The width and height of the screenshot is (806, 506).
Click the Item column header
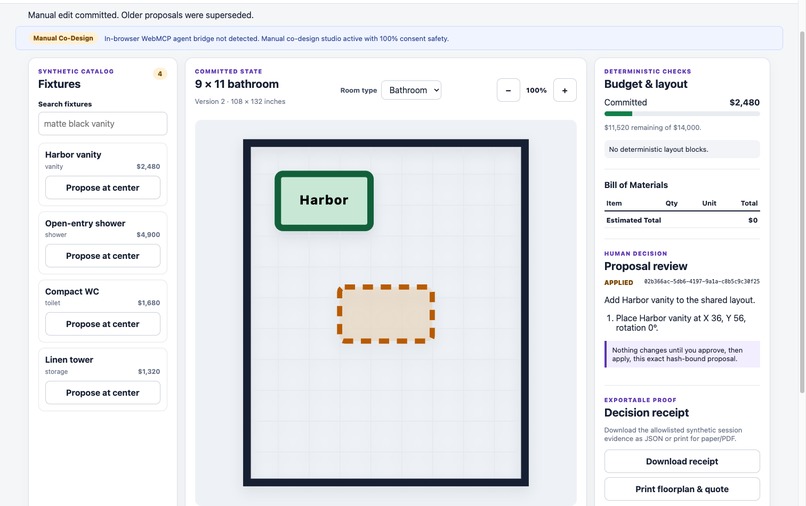point(614,203)
